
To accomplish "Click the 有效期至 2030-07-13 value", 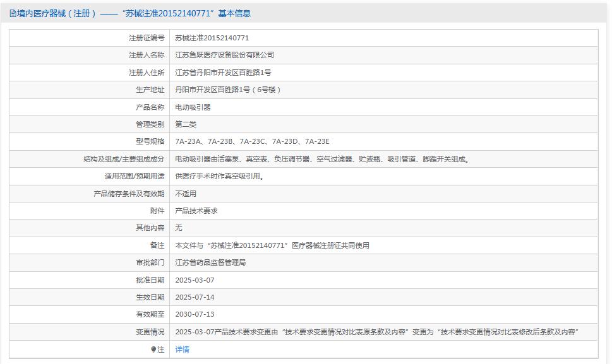I will point(195,314).
